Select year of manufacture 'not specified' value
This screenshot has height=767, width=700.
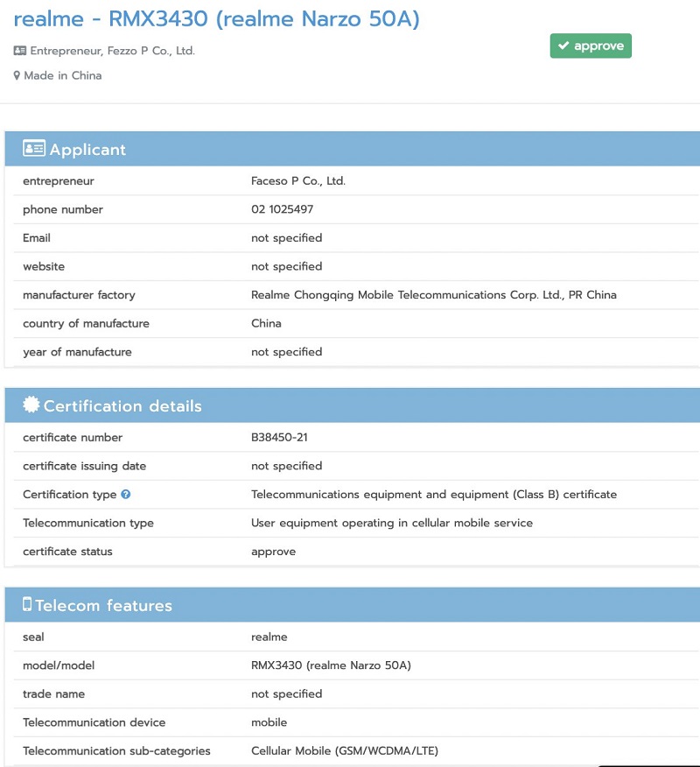(x=286, y=352)
